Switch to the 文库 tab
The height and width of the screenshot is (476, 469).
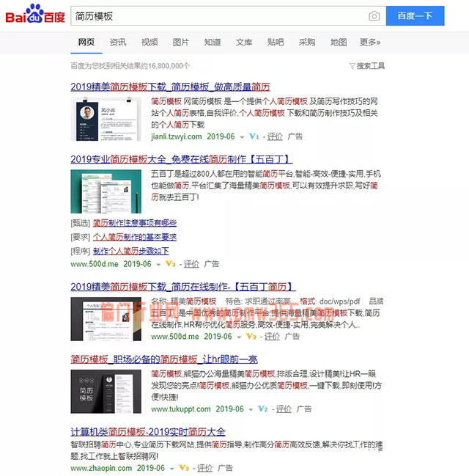pyautogui.click(x=244, y=43)
